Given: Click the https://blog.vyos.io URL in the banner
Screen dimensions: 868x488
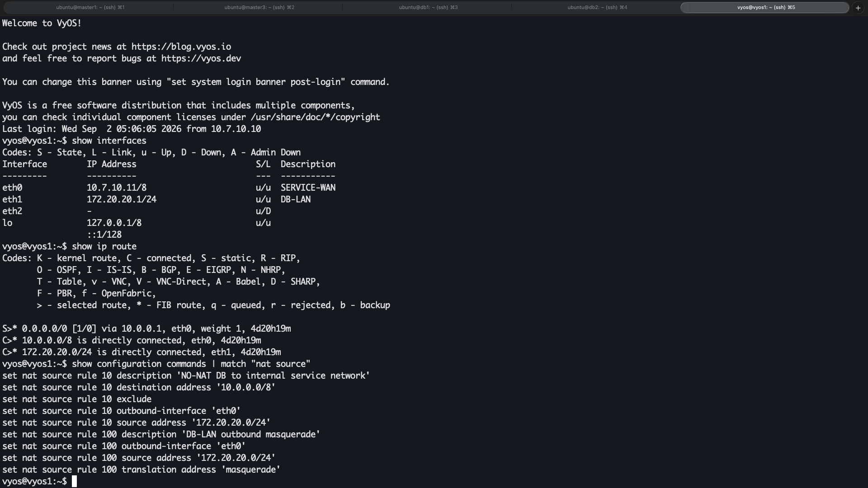Looking at the screenshot, I should click(181, 47).
